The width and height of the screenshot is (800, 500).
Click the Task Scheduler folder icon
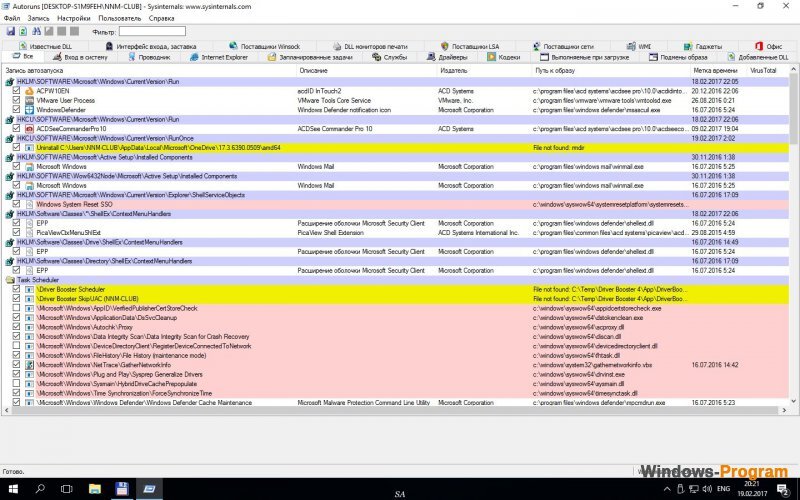pos(10,280)
